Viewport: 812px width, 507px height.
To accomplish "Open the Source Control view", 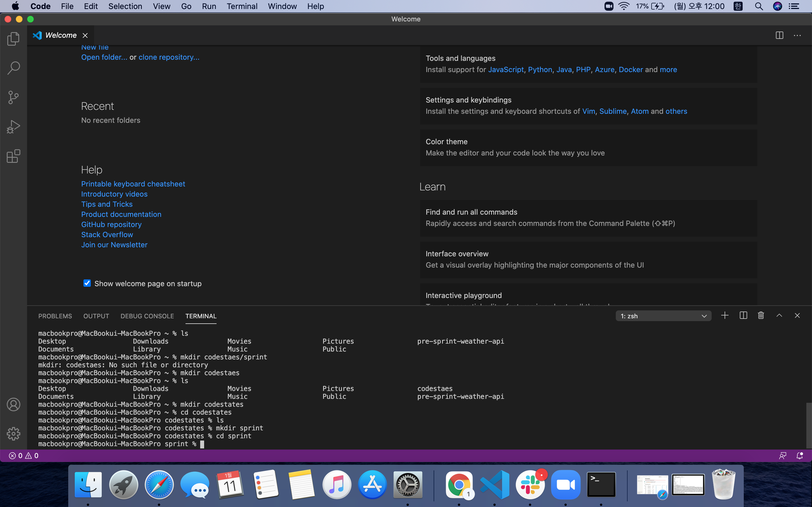I will (14, 97).
